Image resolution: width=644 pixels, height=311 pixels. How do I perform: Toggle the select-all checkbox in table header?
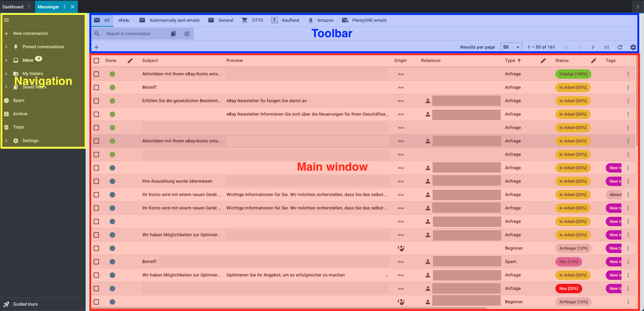pos(96,61)
